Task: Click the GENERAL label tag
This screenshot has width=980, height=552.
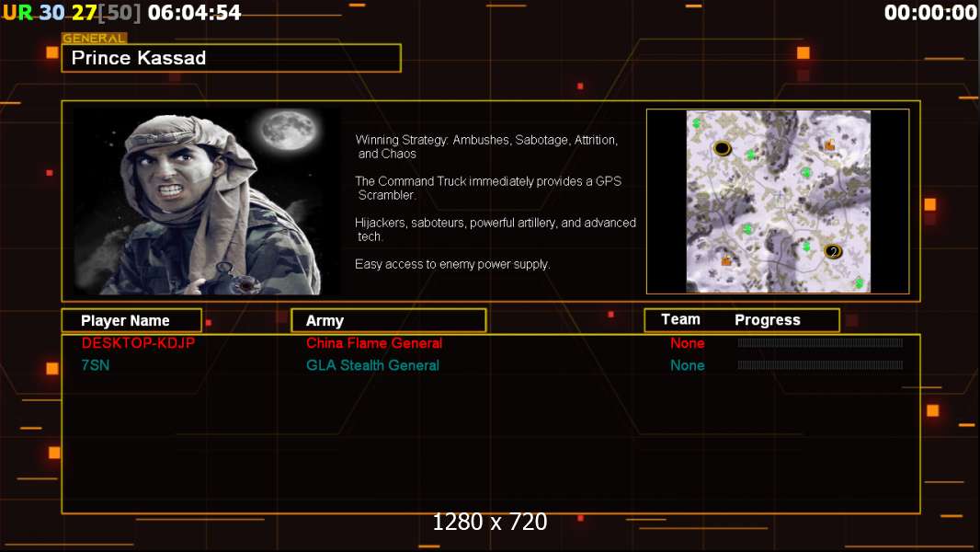Action: (94, 38)
